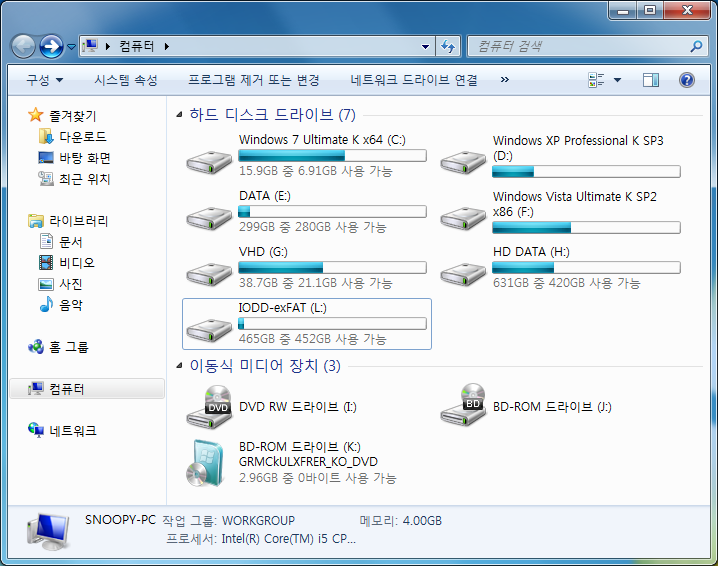Click the magnifier search icon
The image size is (718, 566).
pos(696,46)
